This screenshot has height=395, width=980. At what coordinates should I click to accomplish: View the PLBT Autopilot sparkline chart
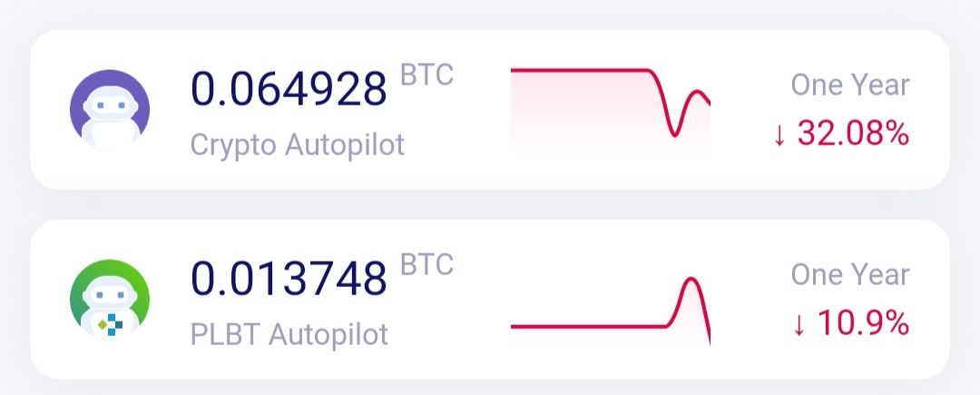coord(611,311)
